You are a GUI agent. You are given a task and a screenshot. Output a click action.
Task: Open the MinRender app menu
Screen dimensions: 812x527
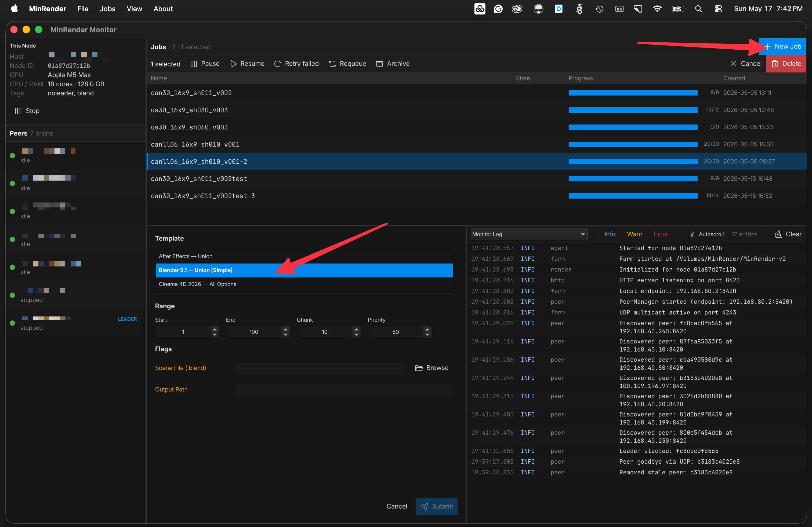pyautogui.click(x=48, y=9)
